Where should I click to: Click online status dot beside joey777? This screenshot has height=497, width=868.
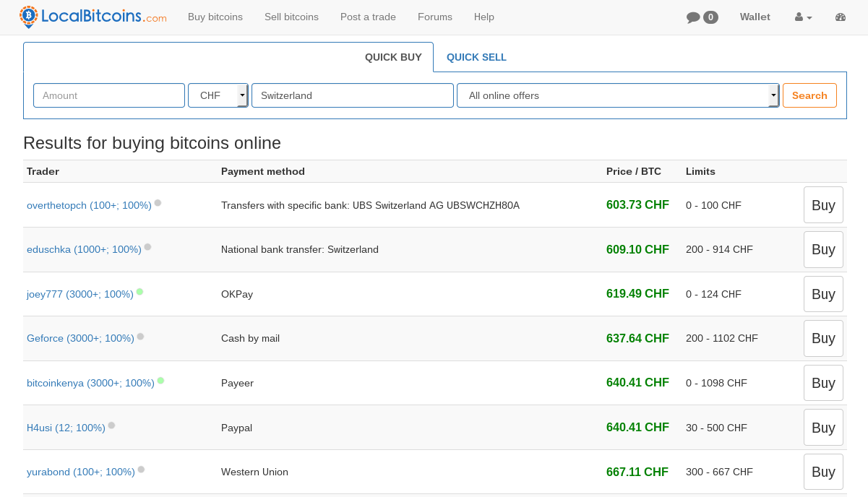139,292
